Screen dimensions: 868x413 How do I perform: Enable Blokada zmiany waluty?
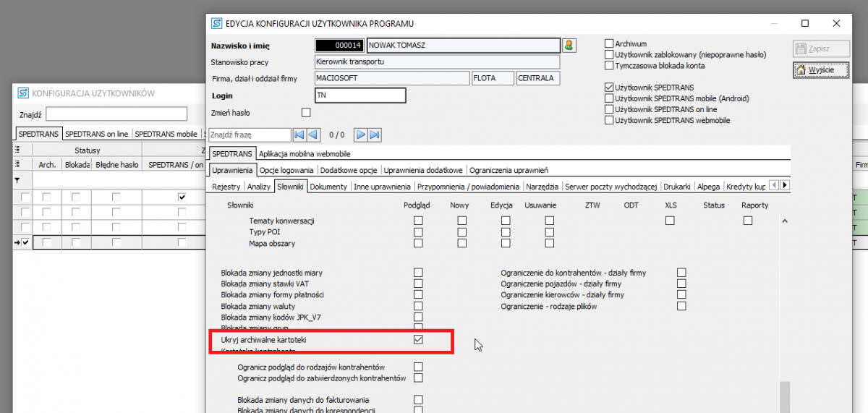(x=418, y=307)
